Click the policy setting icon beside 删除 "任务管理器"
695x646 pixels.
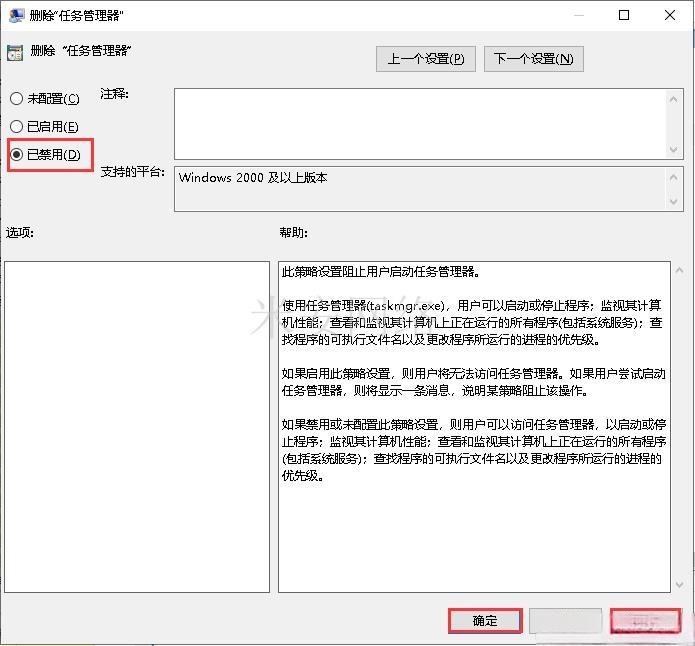[15, 53]
